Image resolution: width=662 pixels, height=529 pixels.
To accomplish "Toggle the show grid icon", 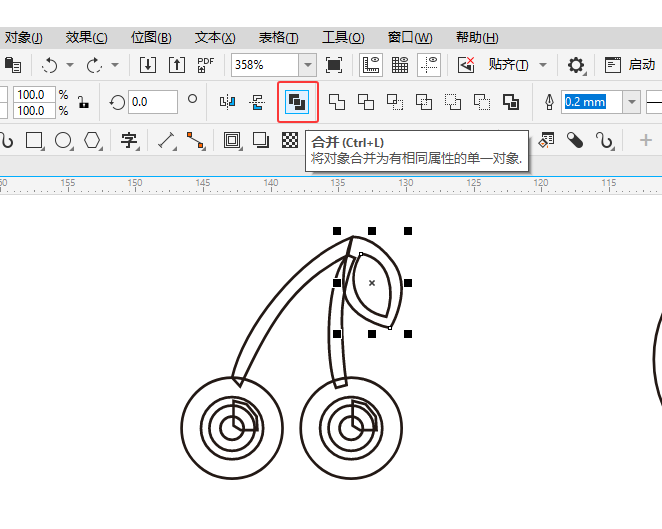I will (x=400, y=65).
